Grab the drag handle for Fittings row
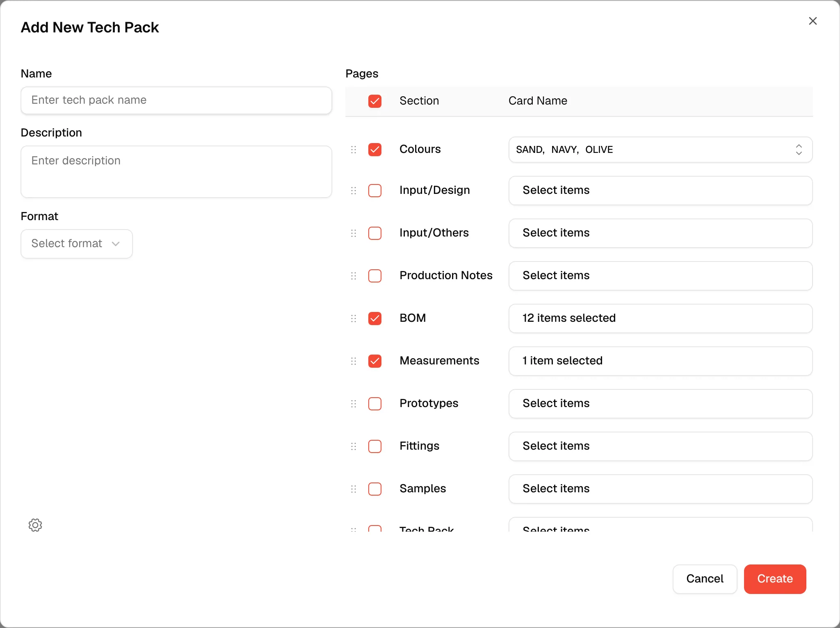840x628 pixels. tap(354, 446)
